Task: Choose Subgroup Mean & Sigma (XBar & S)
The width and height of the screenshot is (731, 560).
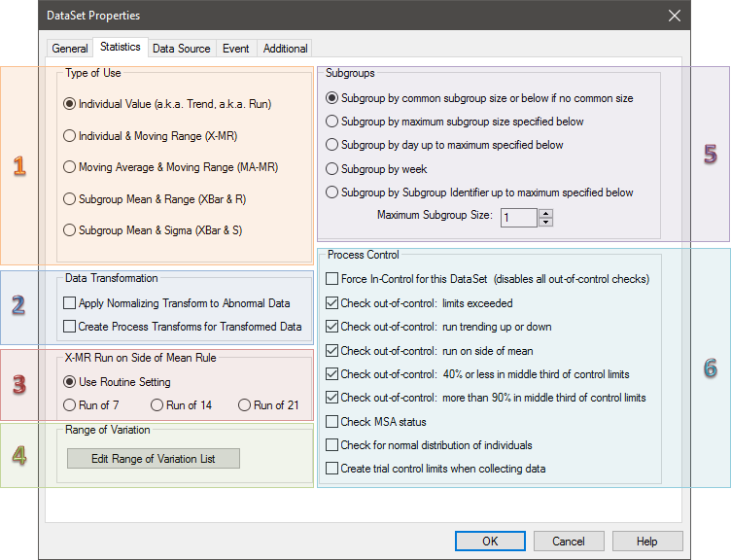Action: coord(69,230)
